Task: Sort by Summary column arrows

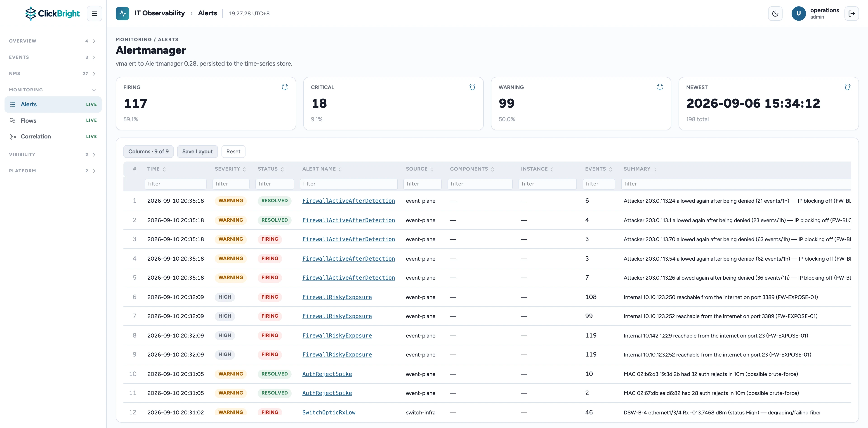Action: [655, 169]
